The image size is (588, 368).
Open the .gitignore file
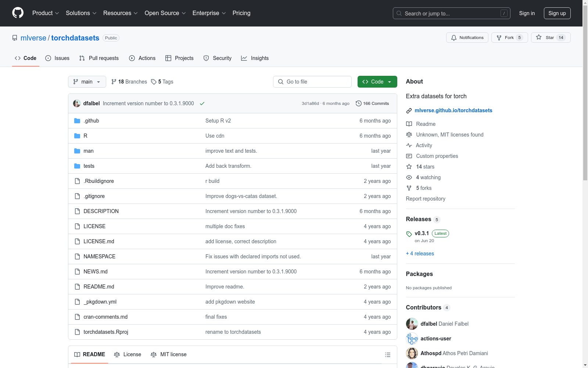pyautogui.click(x=94, y=196)
